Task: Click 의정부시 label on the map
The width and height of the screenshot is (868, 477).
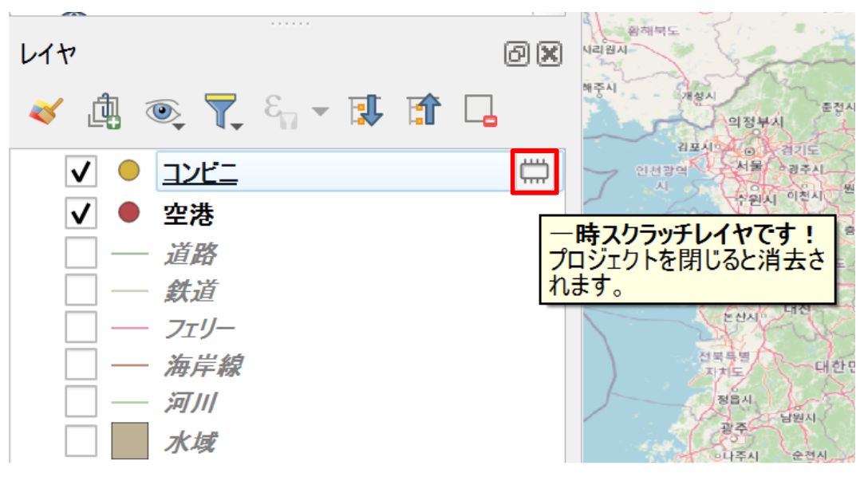Action: 755,122
